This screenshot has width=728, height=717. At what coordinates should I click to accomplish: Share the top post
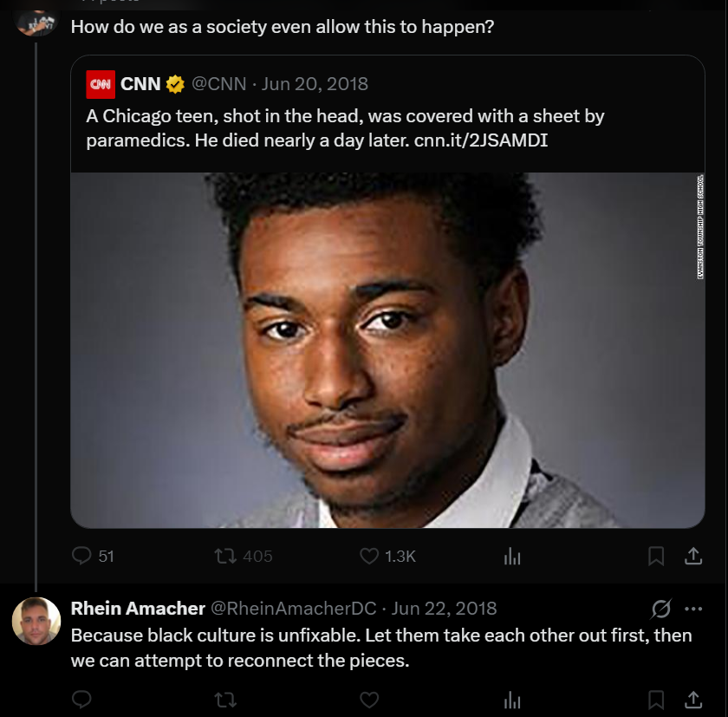pos(693,556)
